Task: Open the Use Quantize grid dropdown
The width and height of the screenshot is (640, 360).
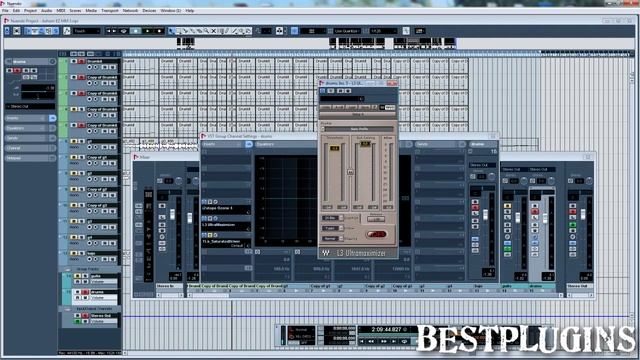Action: pyautogui.click(x=347, y=31)
